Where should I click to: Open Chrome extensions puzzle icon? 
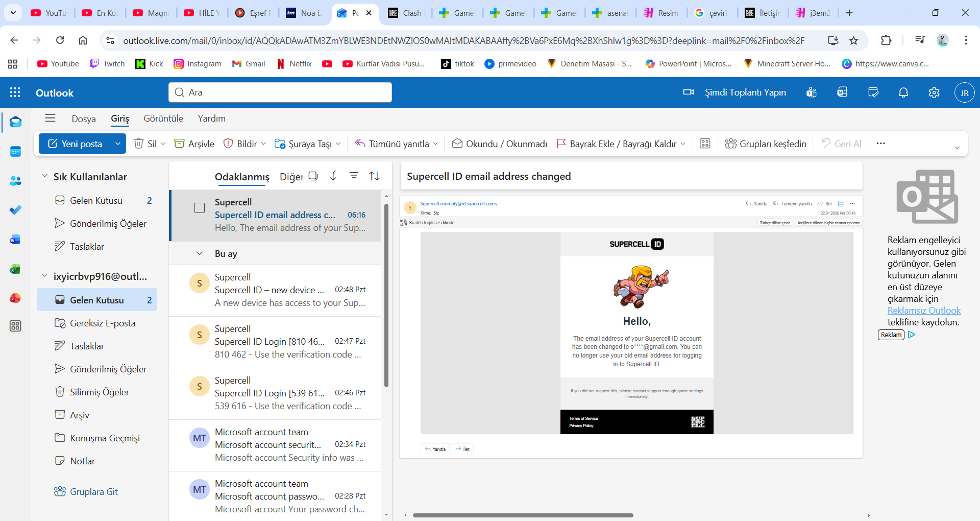886,40
